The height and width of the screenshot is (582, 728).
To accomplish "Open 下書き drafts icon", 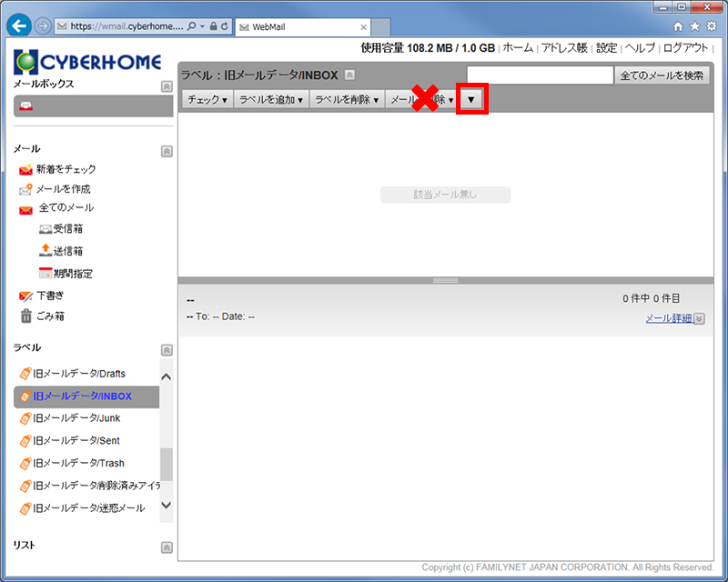I will [x=25, y=296].
